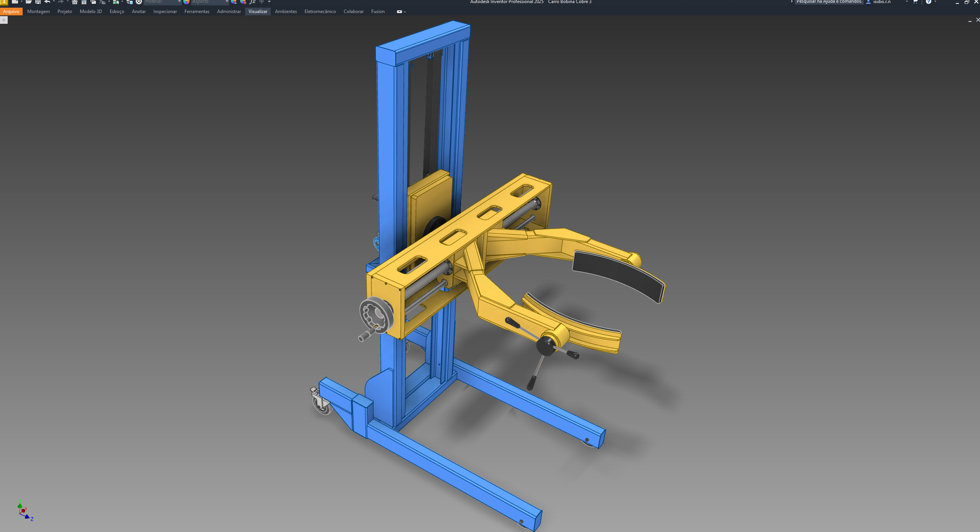
Task: Expand the selection priority dropdown arrow
Action: click(122, 2)
